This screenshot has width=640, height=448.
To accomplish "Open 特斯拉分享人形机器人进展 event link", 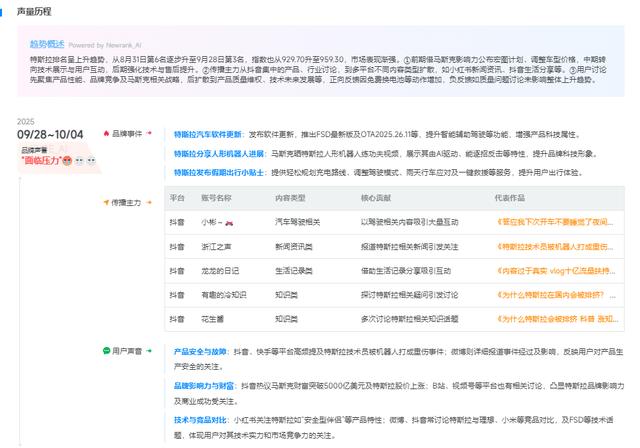I will click(x=217, y=154).
